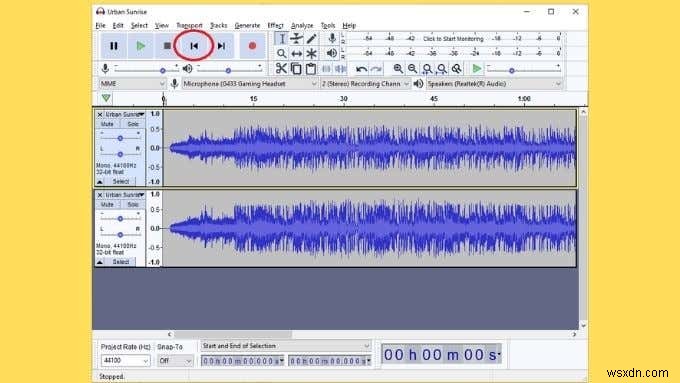
Task: Click the Zoom Out icon
Action: (x=412, y=69)
